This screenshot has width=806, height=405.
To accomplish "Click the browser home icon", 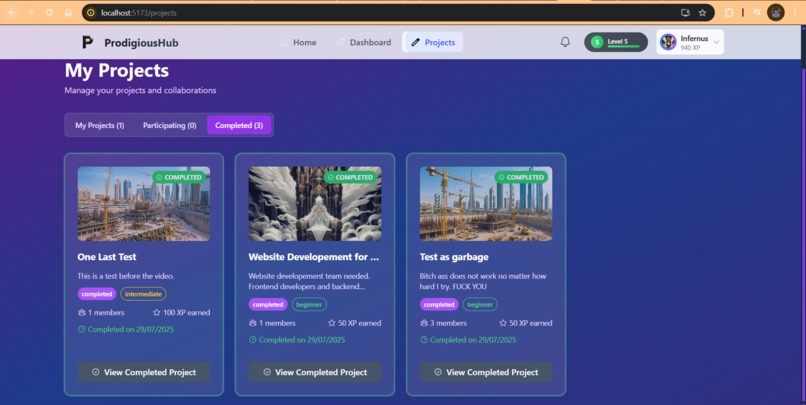I will coord(68,12).
